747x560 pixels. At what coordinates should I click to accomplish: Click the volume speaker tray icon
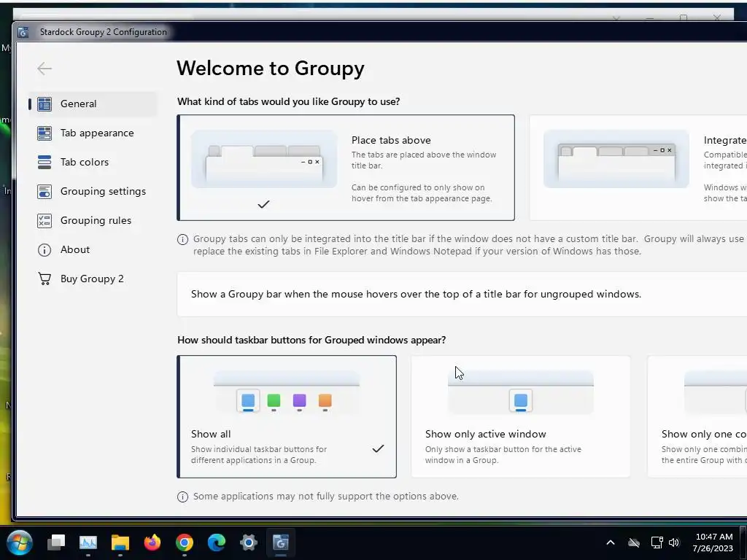coord(674,542)
